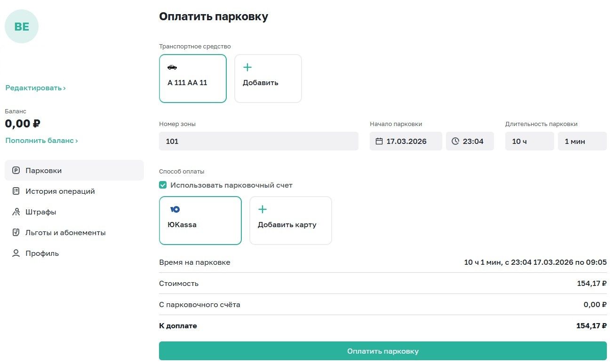Click the Льготы и абонементы icon
The image size is (613, 364).
click(x=16, y=233)
